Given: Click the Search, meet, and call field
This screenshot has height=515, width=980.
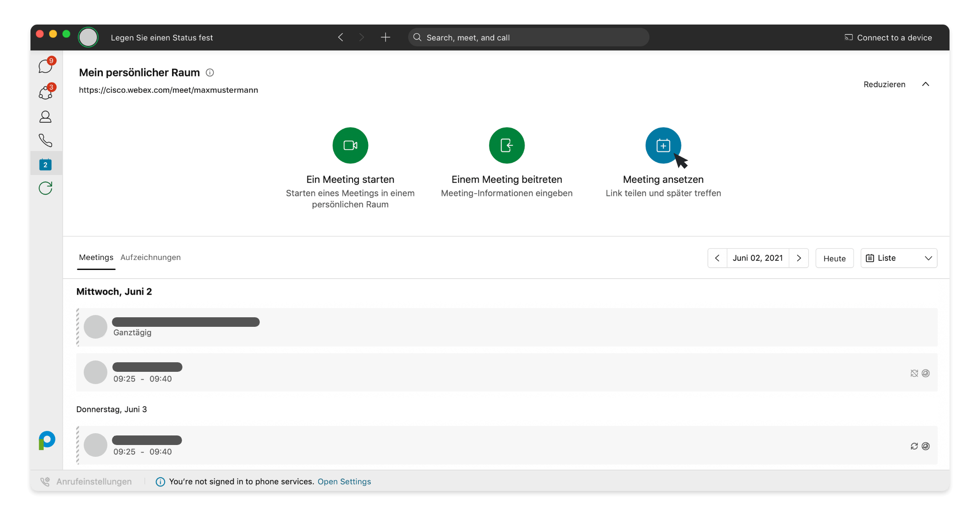Looking at the screenshot, I should coord(528,38).
